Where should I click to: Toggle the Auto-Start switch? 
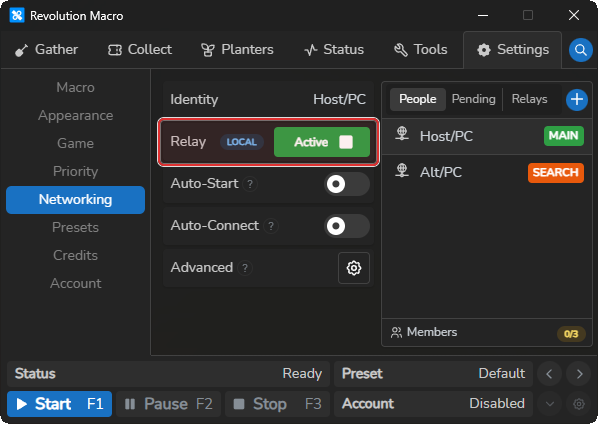347,184
